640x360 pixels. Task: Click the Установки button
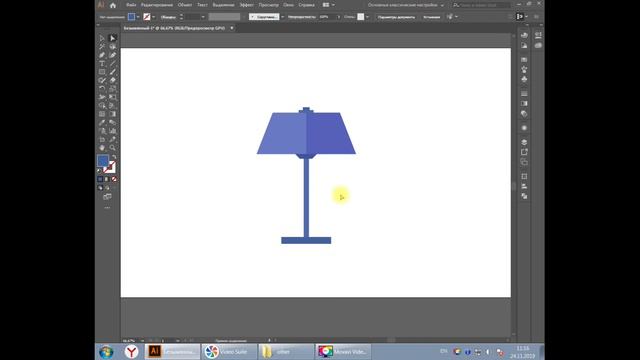431,17
